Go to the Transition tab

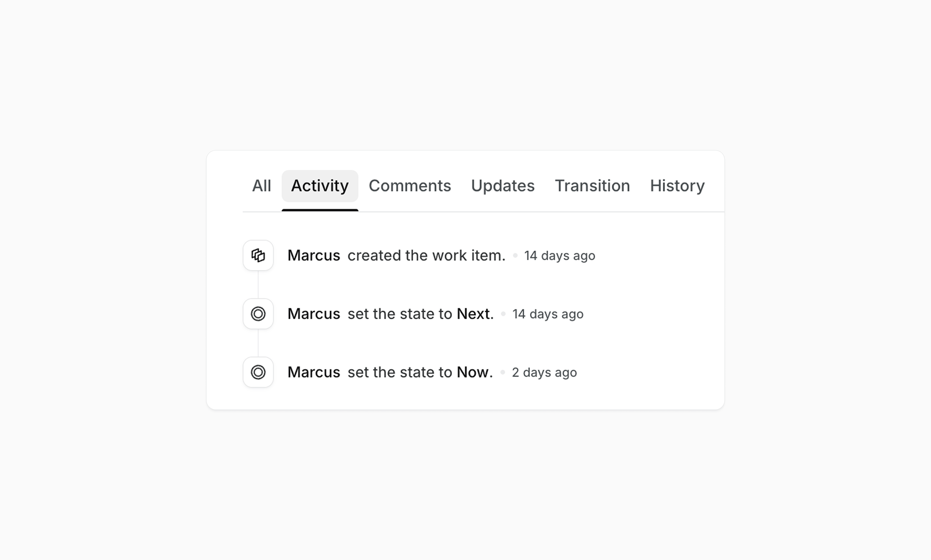(592, 186)
